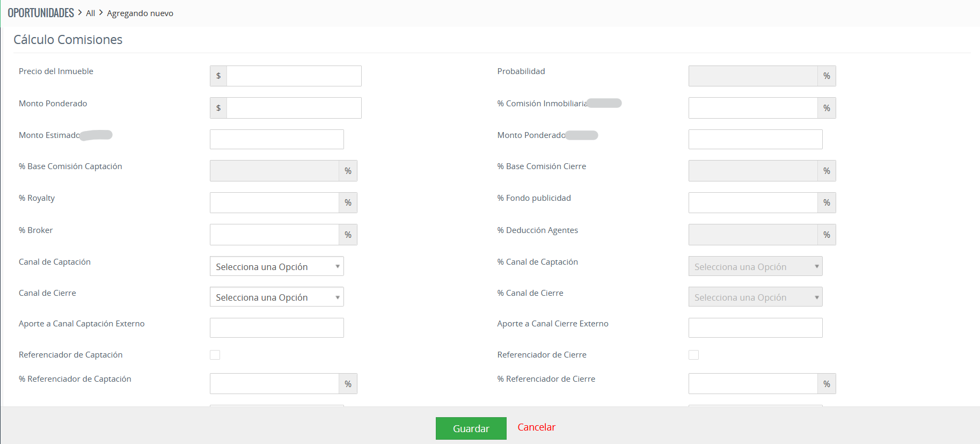The image size is (980, 444).
Task: Click the % Royalty label
Action: [x=37, y=198]
